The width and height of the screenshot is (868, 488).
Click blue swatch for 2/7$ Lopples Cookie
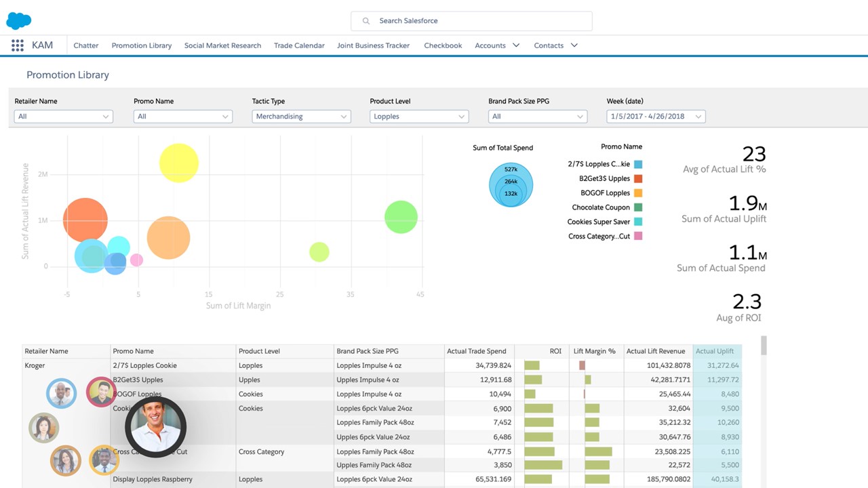click(638, 165)
